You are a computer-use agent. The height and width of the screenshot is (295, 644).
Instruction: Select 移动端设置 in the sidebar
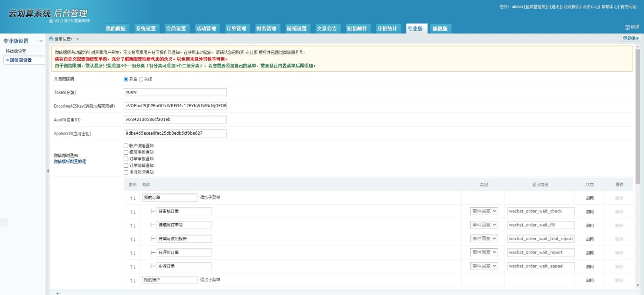[16, 51]
